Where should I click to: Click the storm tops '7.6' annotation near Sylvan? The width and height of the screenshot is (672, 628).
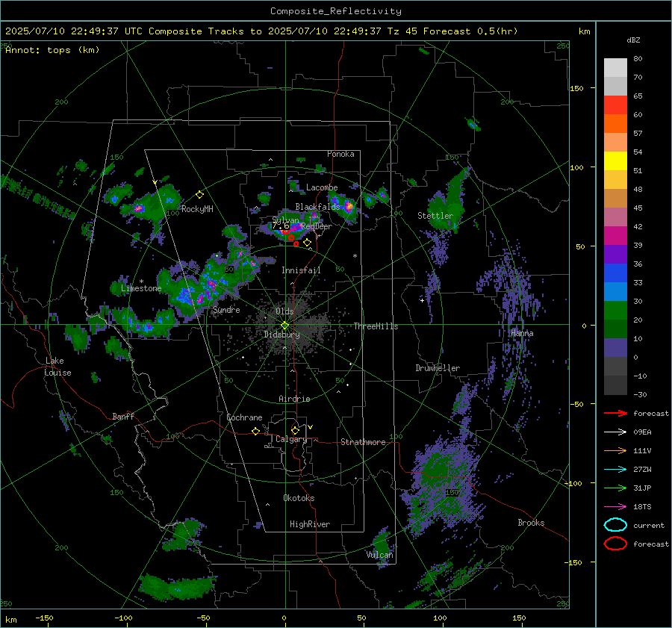pos(281,226)
